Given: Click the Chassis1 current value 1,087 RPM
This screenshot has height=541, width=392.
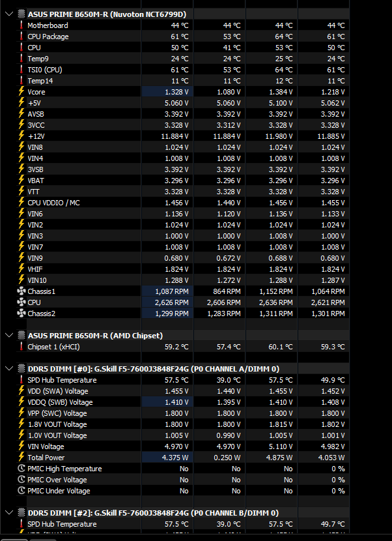Looking at the screenshot, I should [172, 291].
